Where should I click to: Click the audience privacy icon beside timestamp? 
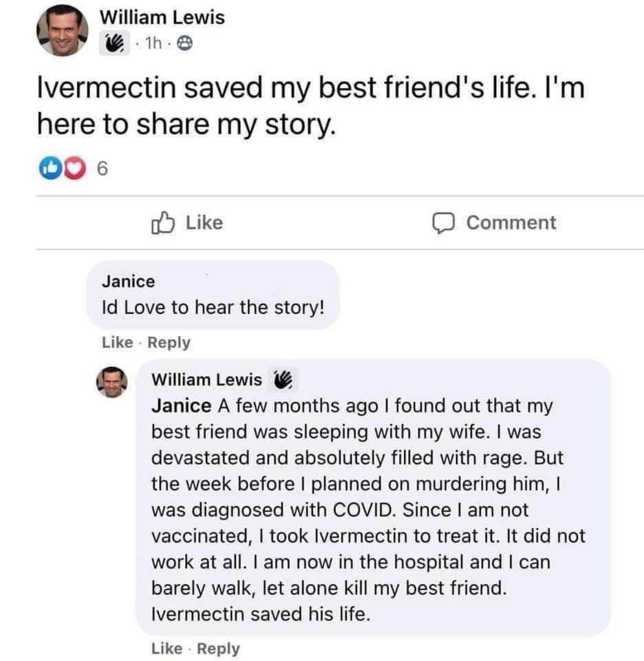tap(185, 44)
